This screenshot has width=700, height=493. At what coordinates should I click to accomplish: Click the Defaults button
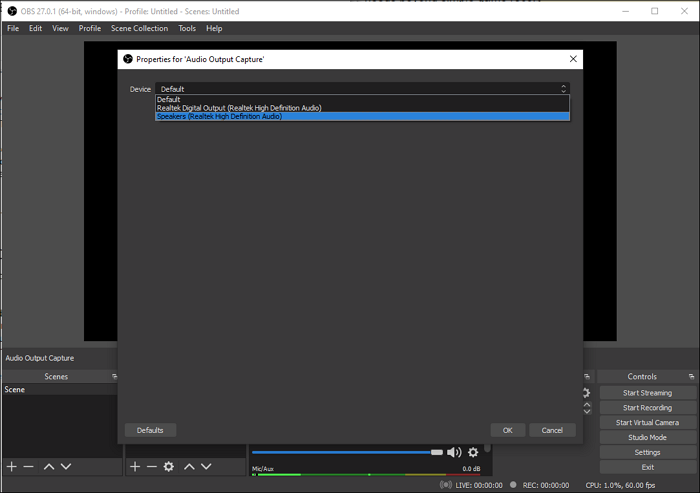(x=150, y=430)
